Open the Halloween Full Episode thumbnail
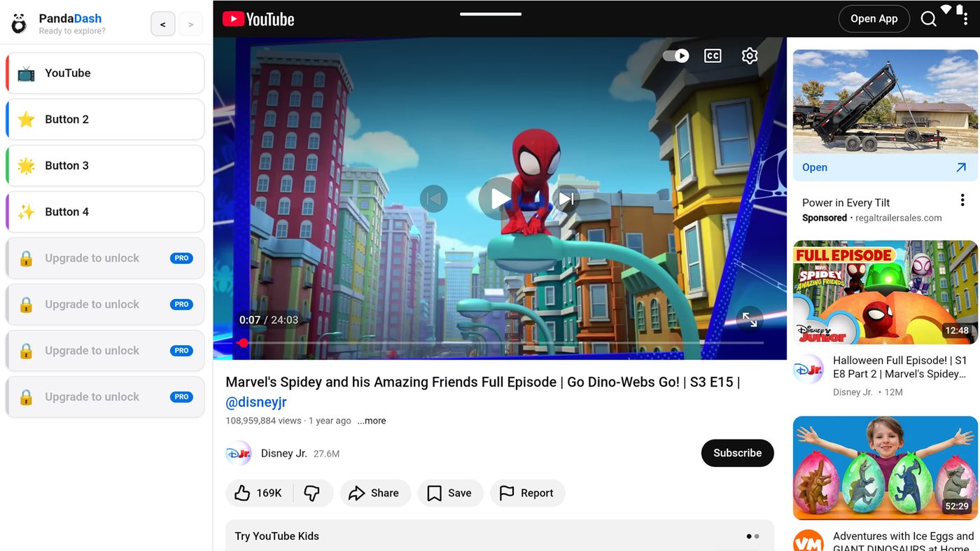Viewport: 980px width, 551px height. tap(885, 292)
